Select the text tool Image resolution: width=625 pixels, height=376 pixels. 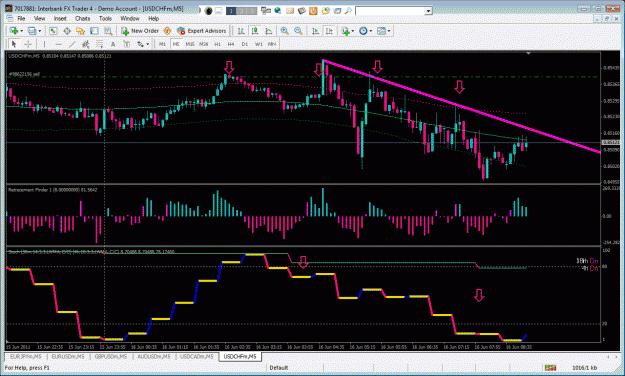(113, 44)
